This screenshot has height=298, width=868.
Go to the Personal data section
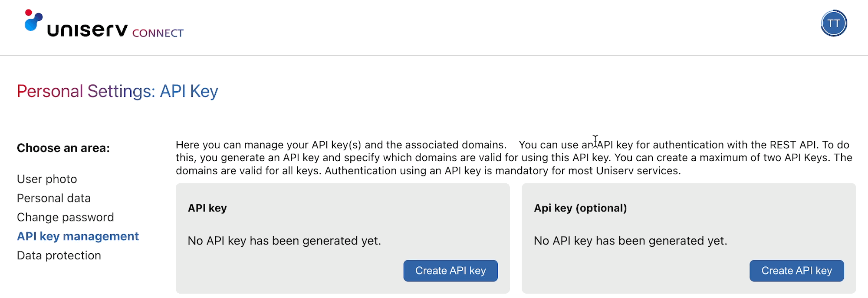coord(54,198)
